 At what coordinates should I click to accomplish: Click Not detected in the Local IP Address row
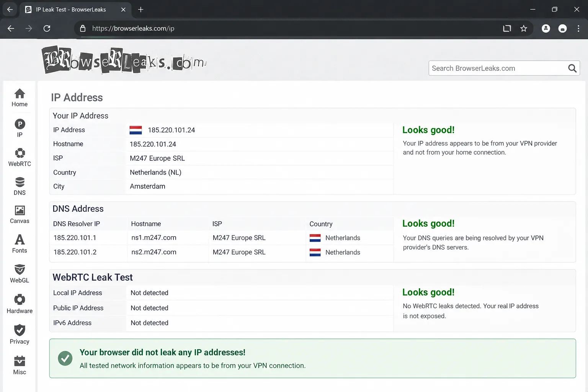(x=149, y=293)
